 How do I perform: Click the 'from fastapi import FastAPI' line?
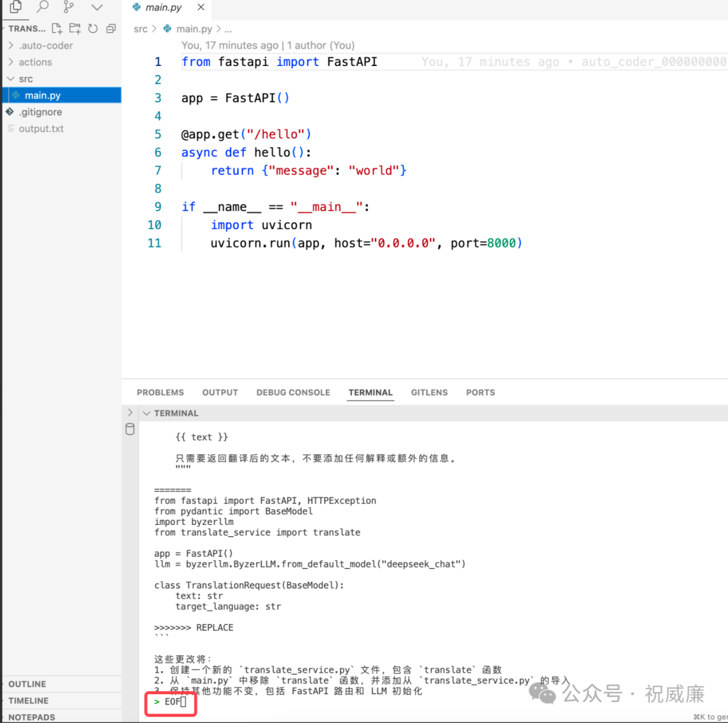pos(279,62)
